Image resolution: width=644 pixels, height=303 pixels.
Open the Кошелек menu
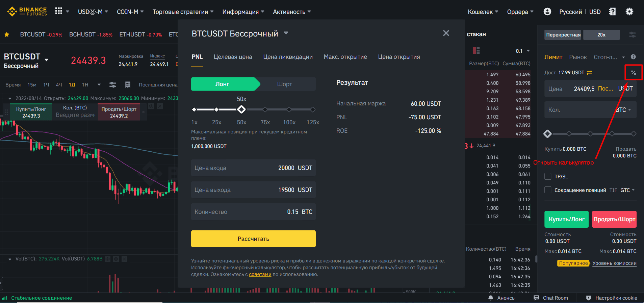(483, 11)
